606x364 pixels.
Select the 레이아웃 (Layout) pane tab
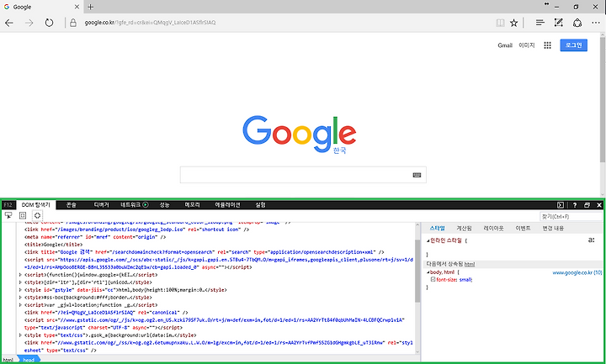[493, 228]
